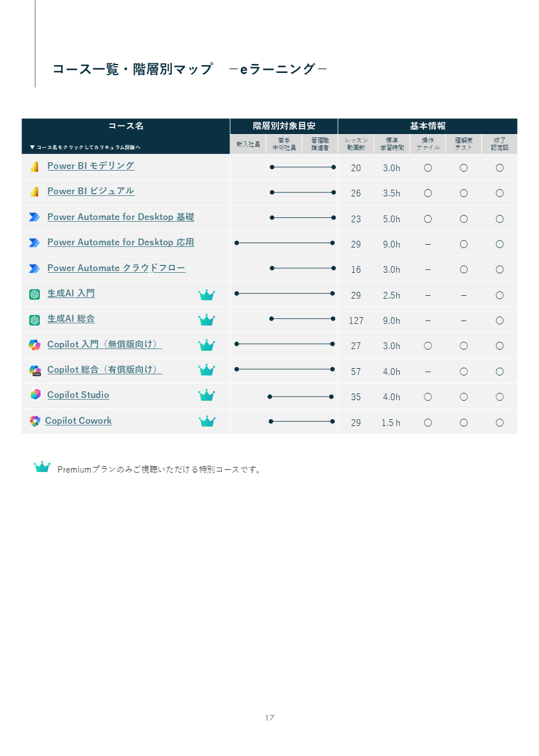539x756 pixels.
Task: Click the 管理職 推進者 sub-header
Action: (x=320, y=144)
